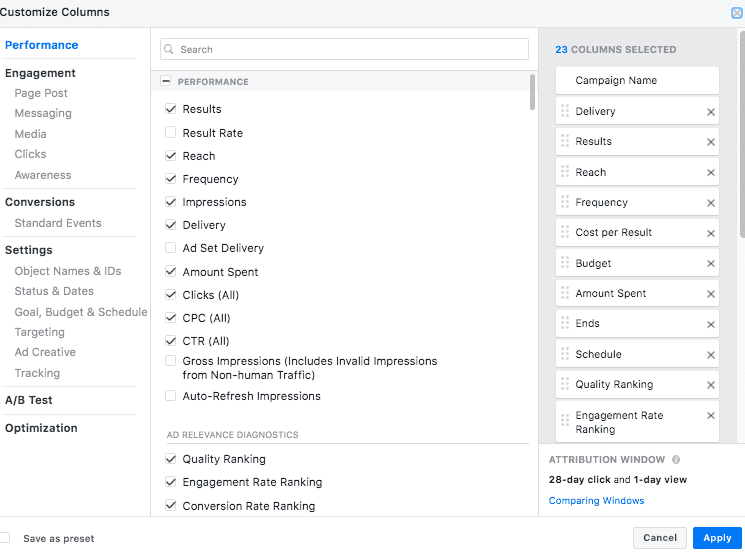This screenshot has height=558, width=745.
Task: Grab the drag handle beside Budget column
Action: (565, 263)
